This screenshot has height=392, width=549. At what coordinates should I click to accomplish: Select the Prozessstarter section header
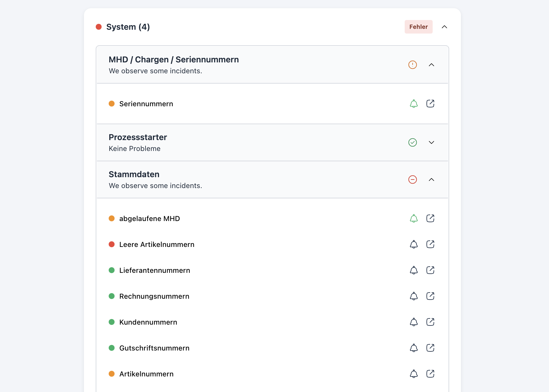coord(138,137)
